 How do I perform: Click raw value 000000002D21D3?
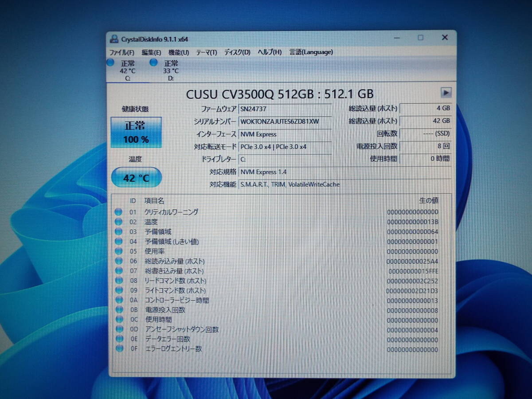412,290
